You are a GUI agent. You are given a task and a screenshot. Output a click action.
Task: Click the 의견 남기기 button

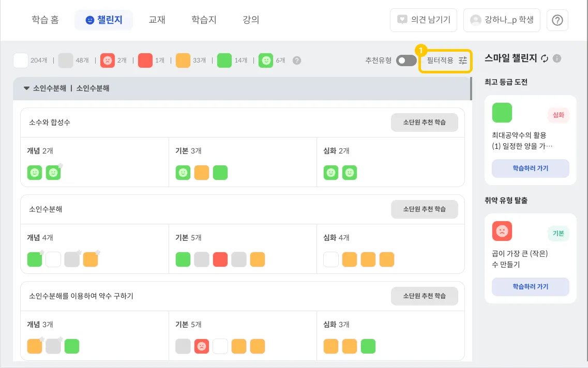click(424, 20)
